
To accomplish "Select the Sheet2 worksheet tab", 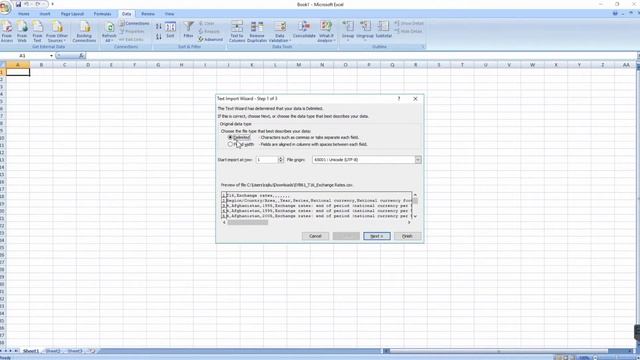I will [x=53, y=351].
